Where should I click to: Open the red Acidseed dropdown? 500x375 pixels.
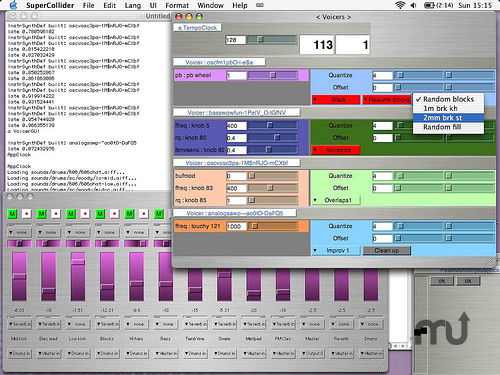tap(336, 150)
